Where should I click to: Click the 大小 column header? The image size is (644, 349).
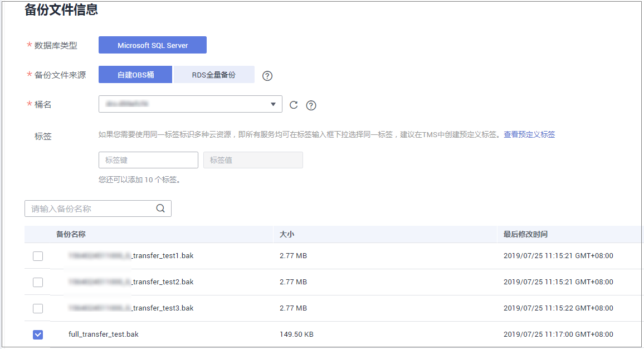(x=287, y=234)
